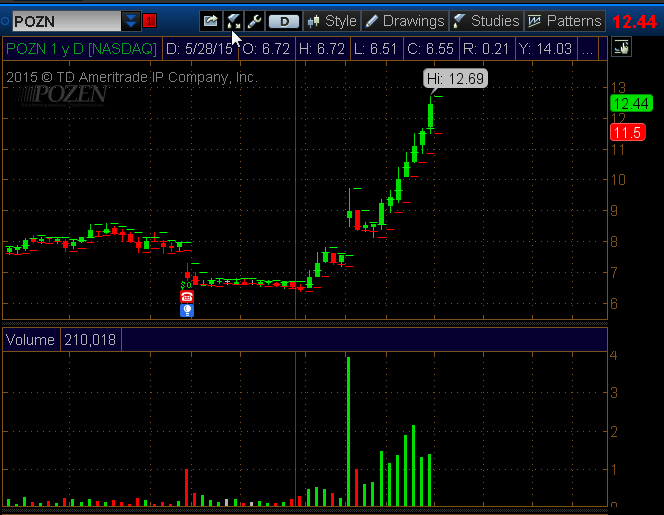Click the POZN symbol input field

point(66,21)
